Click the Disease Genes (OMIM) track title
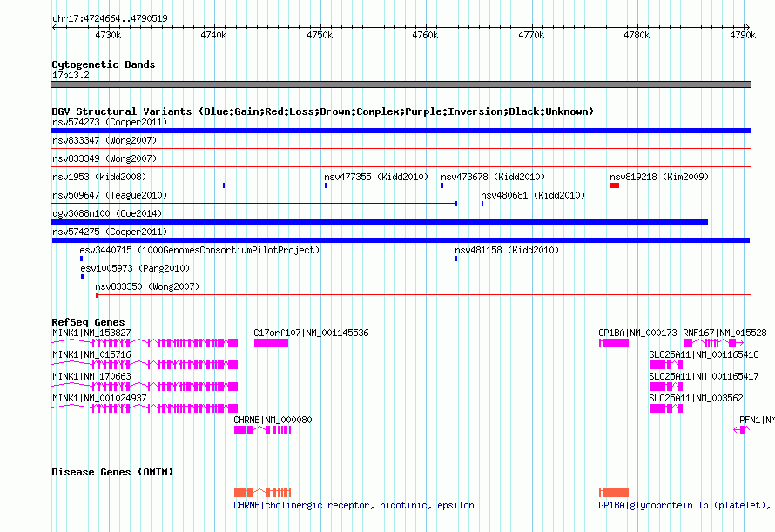Image resolution: width=775 pixels, height=532 pixels. [112, 472]
